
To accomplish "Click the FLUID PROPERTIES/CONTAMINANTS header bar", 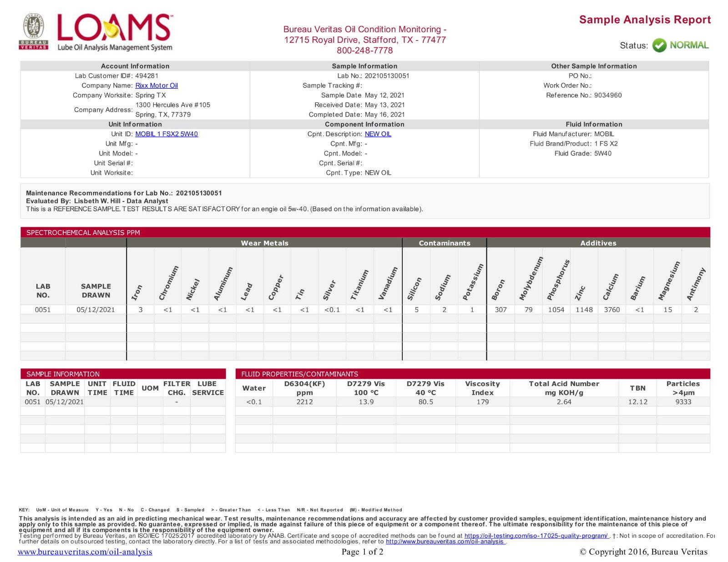I will point(473,374).
